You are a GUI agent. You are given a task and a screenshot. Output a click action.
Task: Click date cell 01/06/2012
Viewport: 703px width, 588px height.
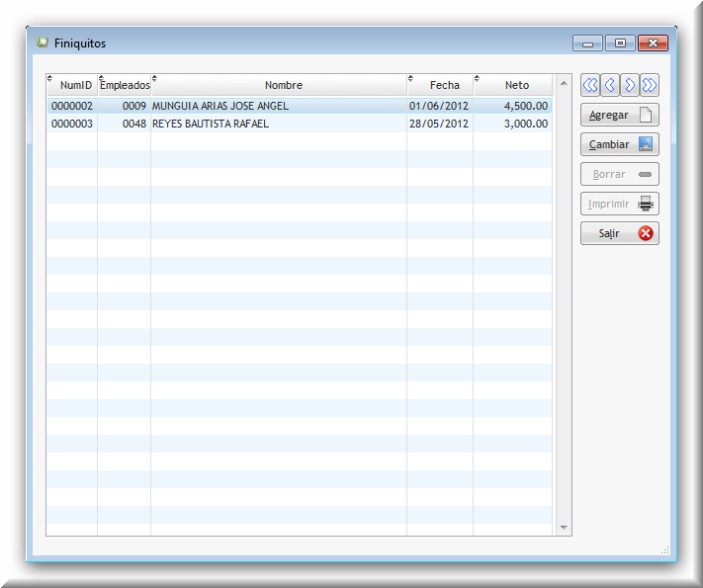[x=438, y=106]
